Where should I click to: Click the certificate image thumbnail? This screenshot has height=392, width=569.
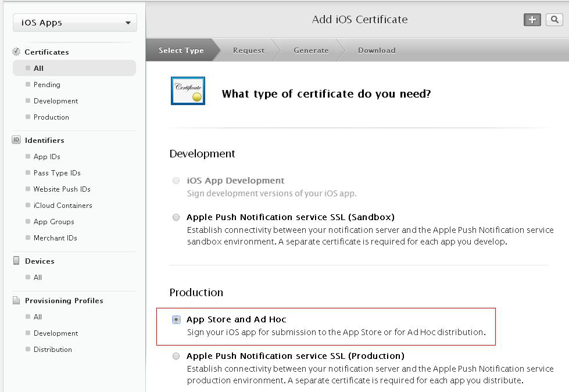tap(188, 91)
